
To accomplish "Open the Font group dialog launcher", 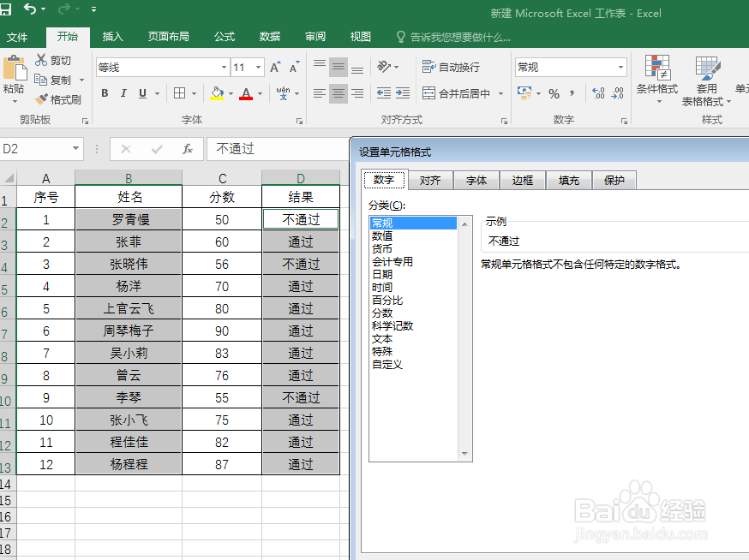I will (299, 122).
